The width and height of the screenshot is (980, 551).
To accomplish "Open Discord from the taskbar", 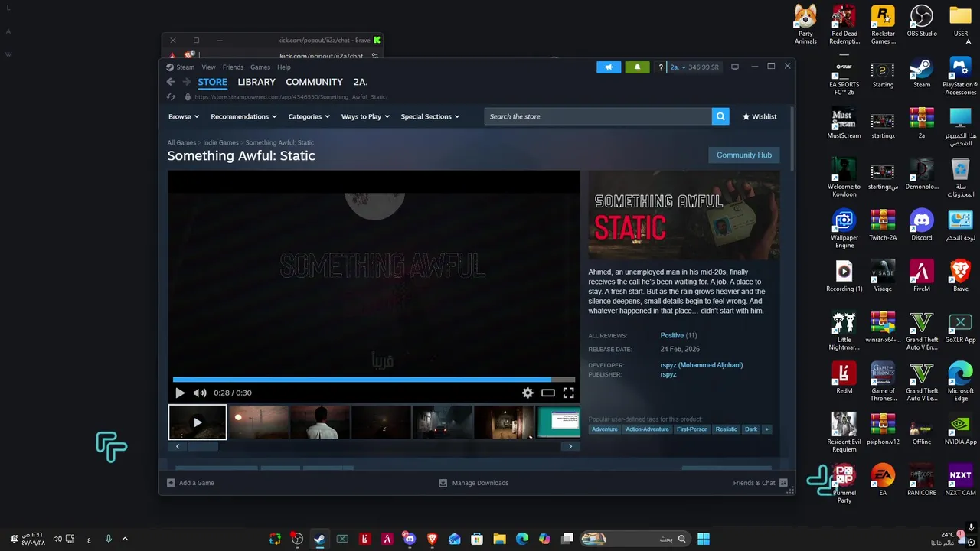I will tap(410, 539).
